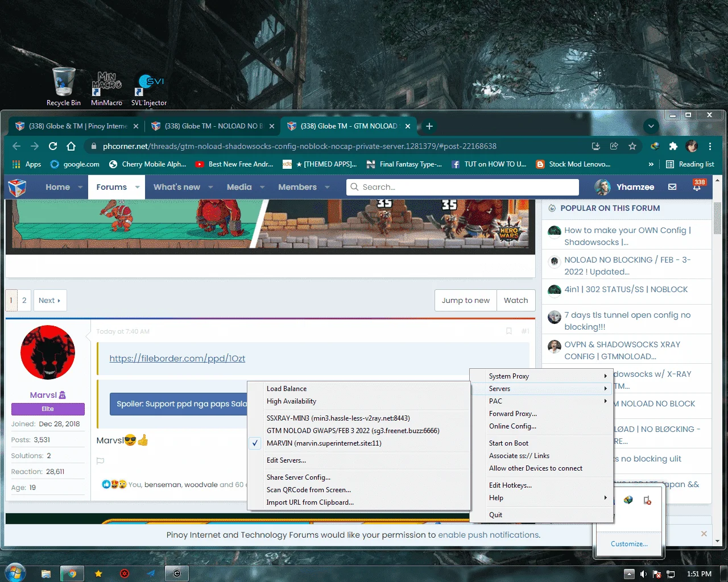The height and width of the screenshot is (582, 728).
Task: Open a new browser tab with the plus button
Action: tap(429, 126)
